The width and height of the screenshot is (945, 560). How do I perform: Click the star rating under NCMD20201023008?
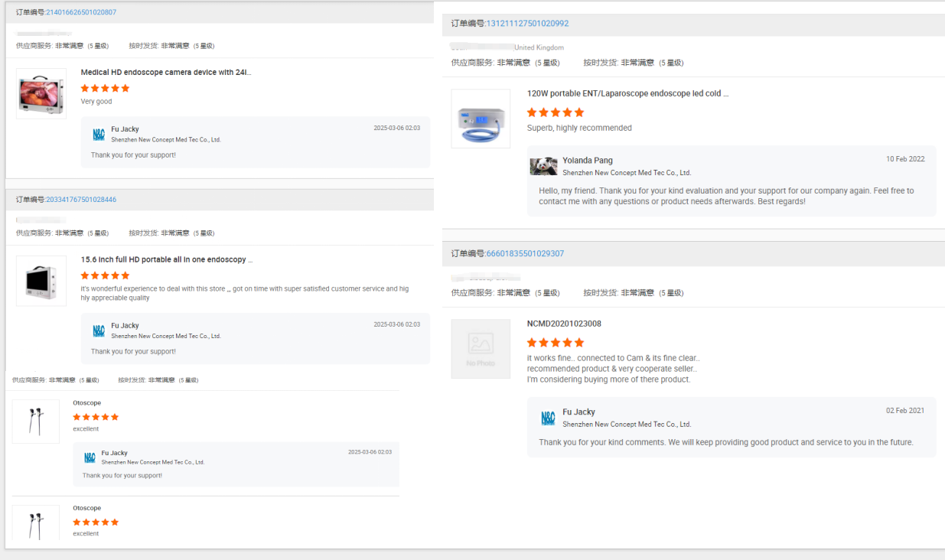(556, 342)
